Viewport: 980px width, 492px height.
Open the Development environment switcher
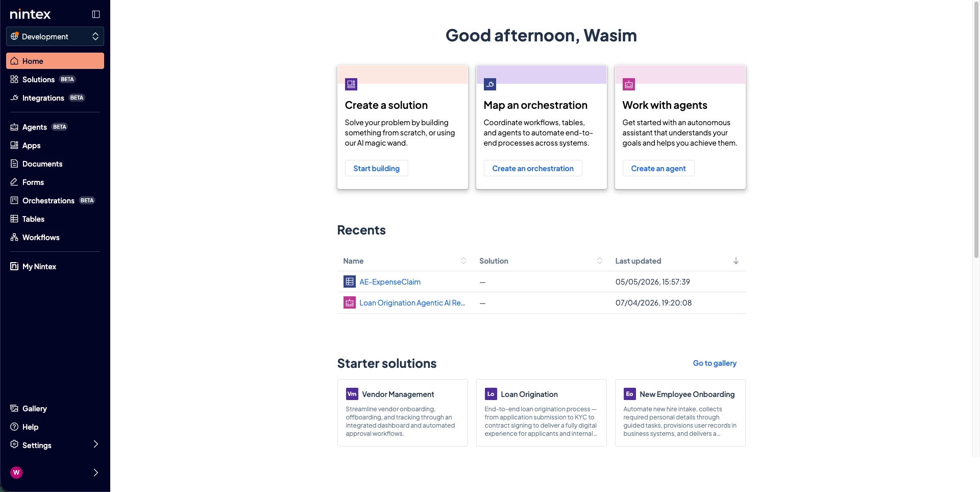point(55,36)
